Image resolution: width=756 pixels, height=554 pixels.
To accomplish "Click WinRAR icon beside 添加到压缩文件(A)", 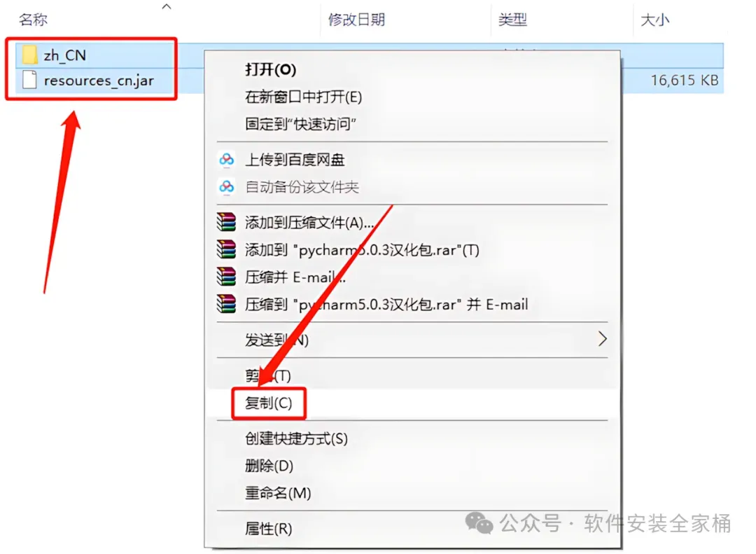I will pos(226,222).
